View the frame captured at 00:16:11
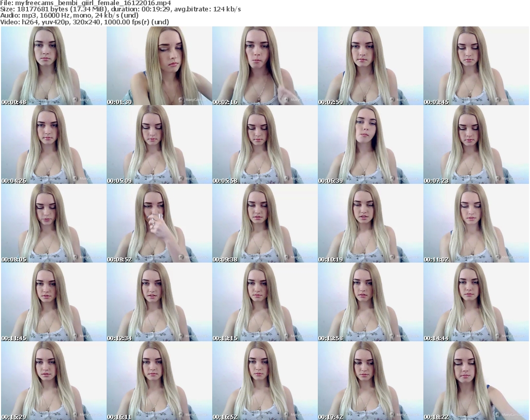The height and width of the screenshot is (420, 530). [x=159, y=381]
